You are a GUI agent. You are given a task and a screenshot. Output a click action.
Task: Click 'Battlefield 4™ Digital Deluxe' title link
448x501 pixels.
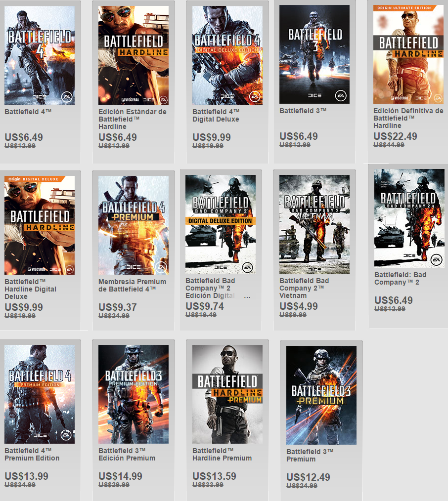click(x=216, y=115)
